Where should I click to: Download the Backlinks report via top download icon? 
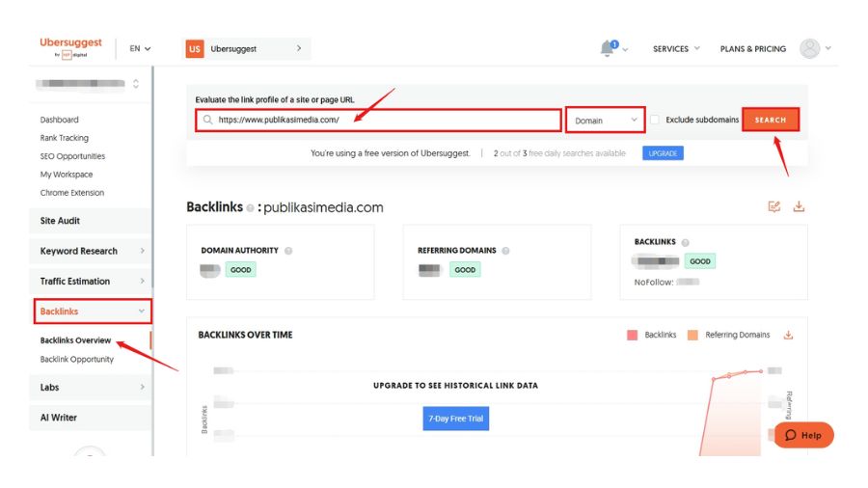click(x=799, y=207)
